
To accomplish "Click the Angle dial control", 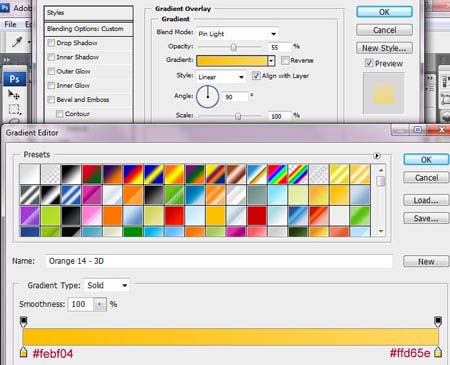I will [x=207, y=97].
